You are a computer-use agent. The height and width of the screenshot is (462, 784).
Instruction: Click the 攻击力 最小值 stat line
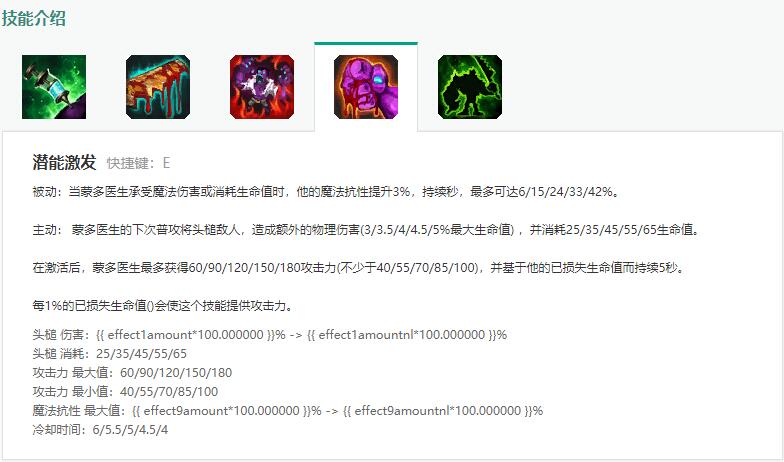coord(126,392)
